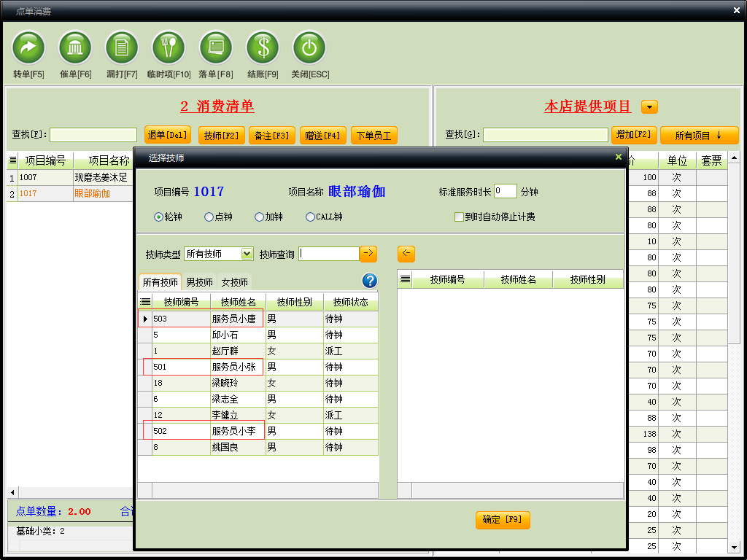This screenshot has width=747, height=560.
Task: Close the 点单消费 window
Action: click(x=737, y=10)
